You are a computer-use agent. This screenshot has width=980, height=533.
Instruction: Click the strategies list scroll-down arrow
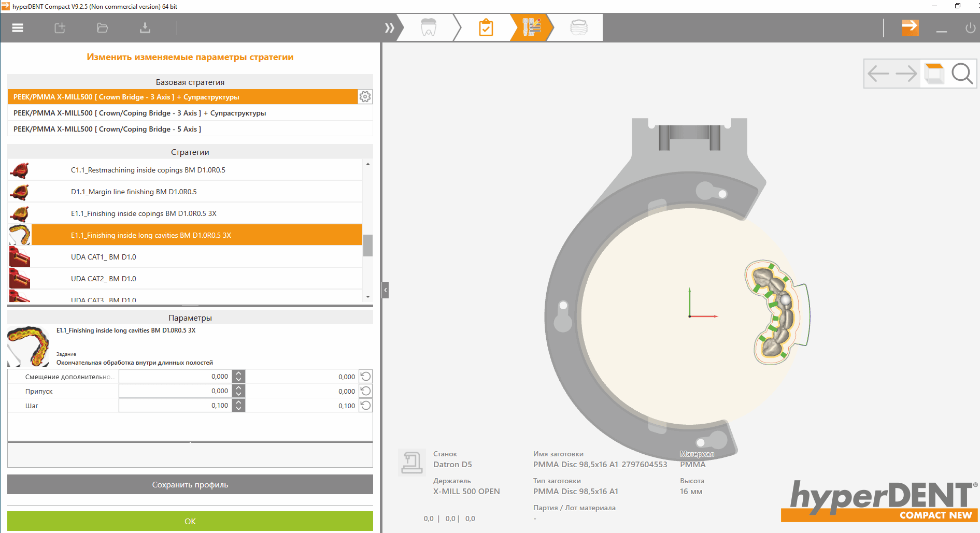click(368, 297)
